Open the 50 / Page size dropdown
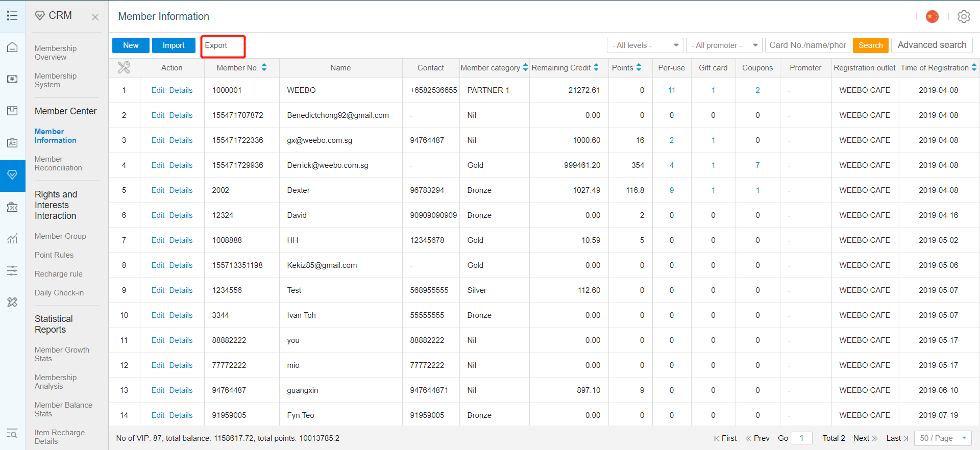The image size is (980, 450). (943, 438)
